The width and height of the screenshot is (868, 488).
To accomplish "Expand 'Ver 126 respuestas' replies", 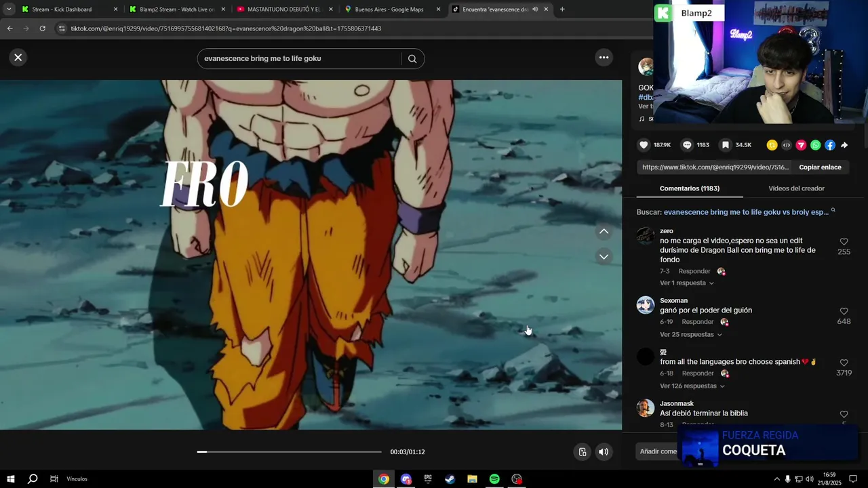I will coord(692,386).
